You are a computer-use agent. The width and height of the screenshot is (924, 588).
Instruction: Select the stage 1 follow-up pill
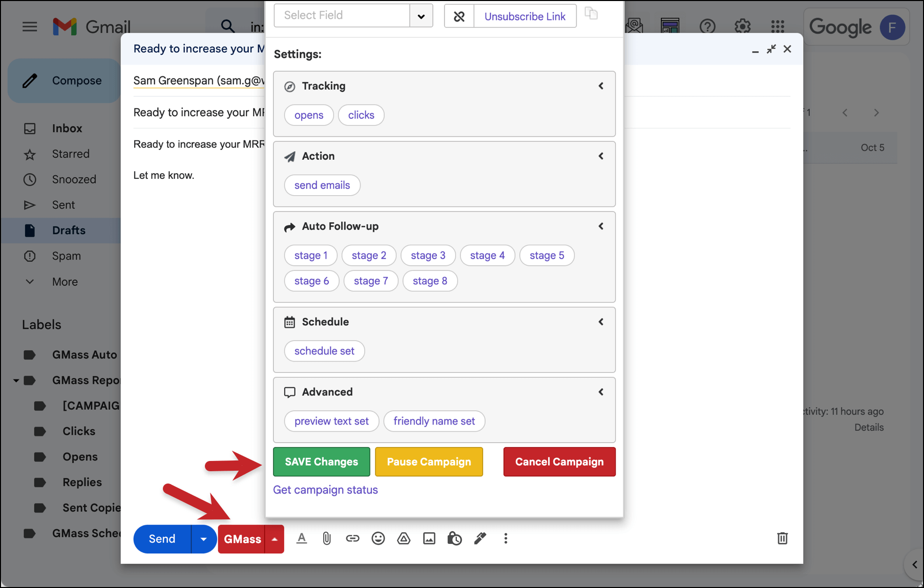(311, 256)
